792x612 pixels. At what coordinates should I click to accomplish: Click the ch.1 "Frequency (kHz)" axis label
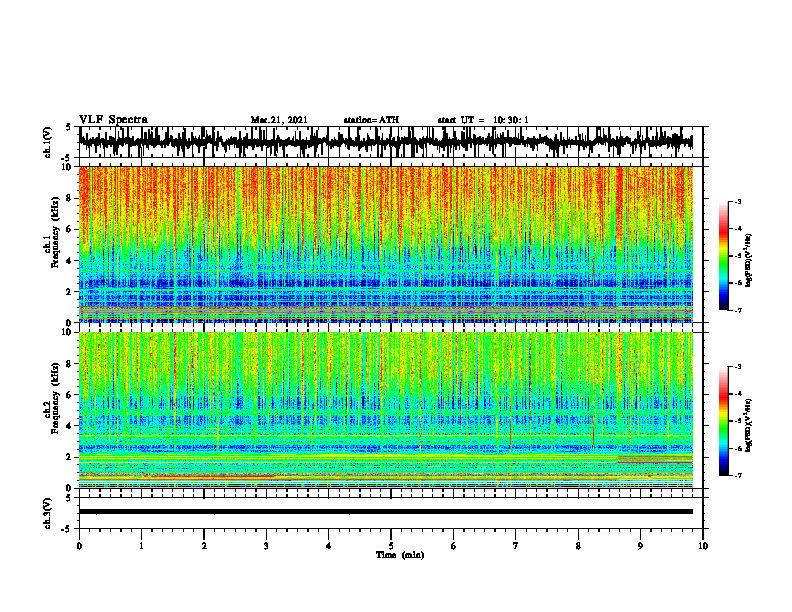pyautogui.click(x=55, y=233)
